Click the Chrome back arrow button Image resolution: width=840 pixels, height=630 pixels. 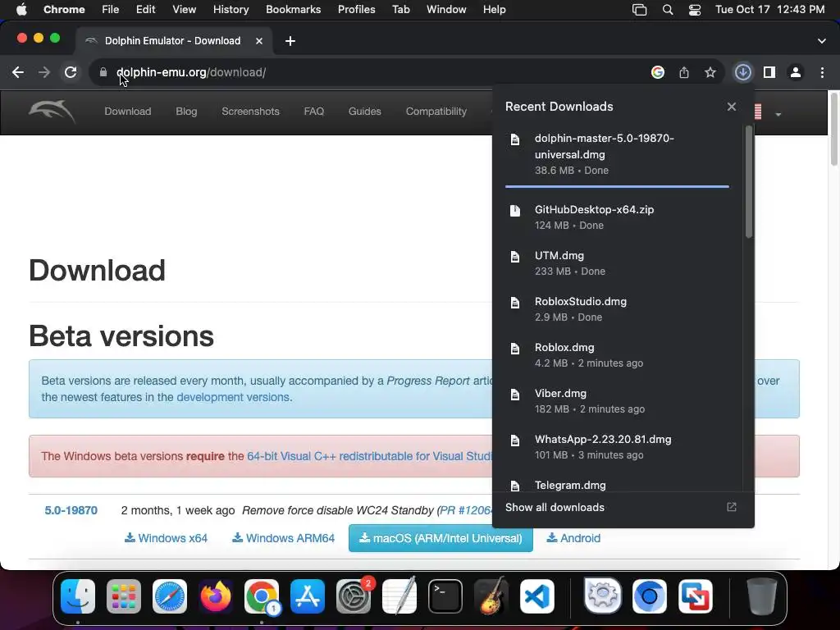tap(18, 72)
